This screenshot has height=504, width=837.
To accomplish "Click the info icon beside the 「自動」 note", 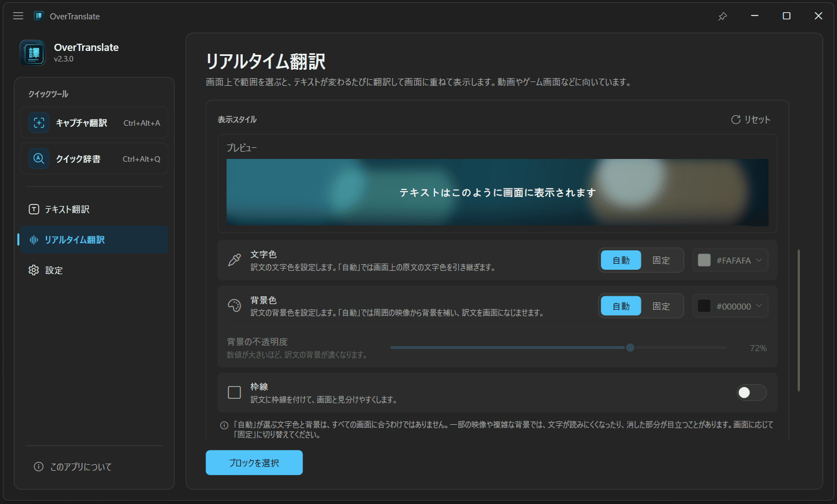I will [224, 425].
